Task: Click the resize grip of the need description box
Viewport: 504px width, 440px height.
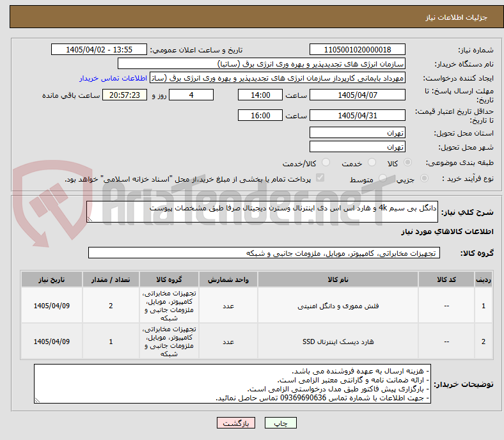Action: (90, 219)
